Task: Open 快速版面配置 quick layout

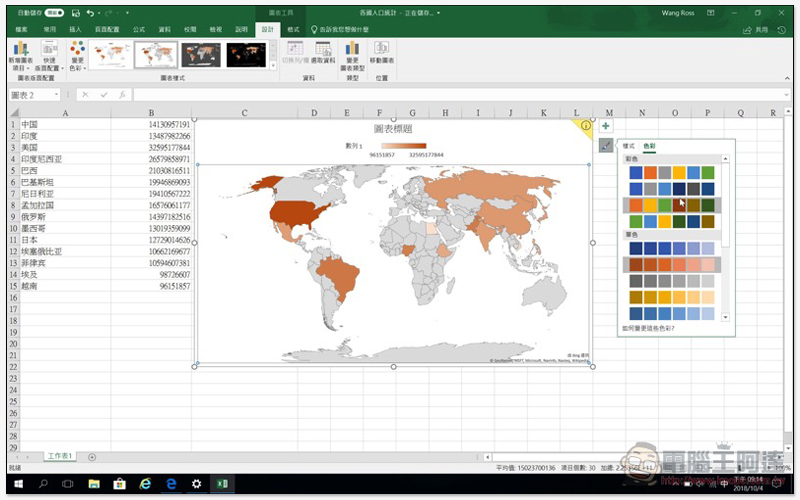Action: [x=49, y=56]
